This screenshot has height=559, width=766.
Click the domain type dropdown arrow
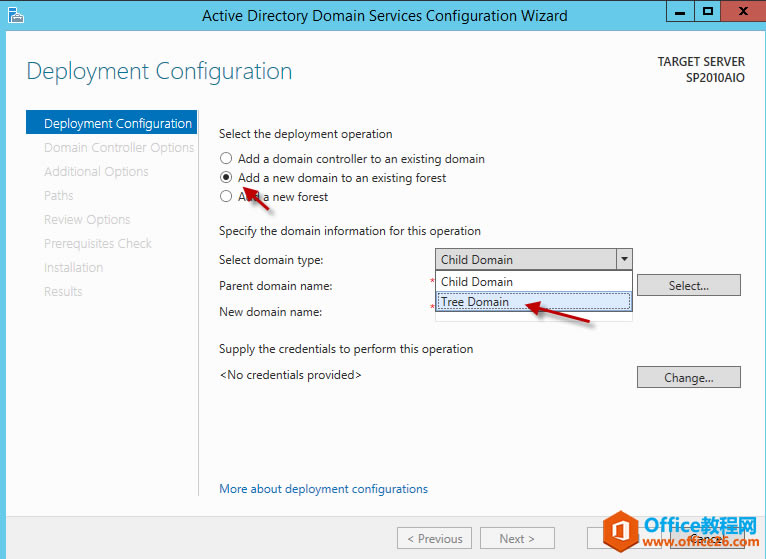[x=624, y=259]
